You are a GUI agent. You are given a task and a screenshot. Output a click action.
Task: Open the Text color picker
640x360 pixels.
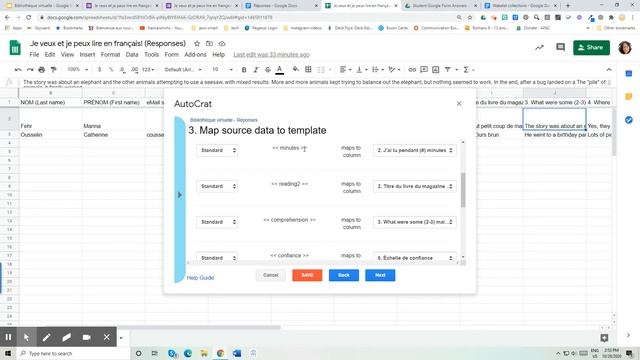coord(280,70)
